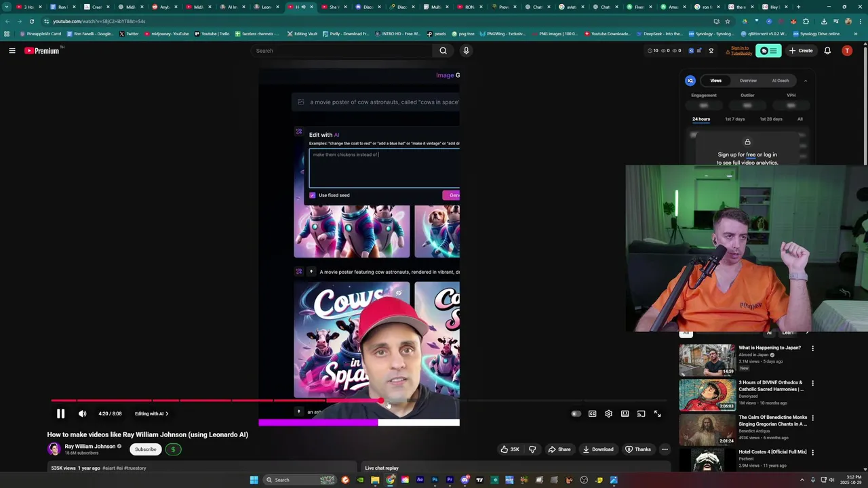Image resolution: width=868 pixels, height=488 pixels.
Task: Subscribe to Ray William Johnson
Action: (145, 449)
